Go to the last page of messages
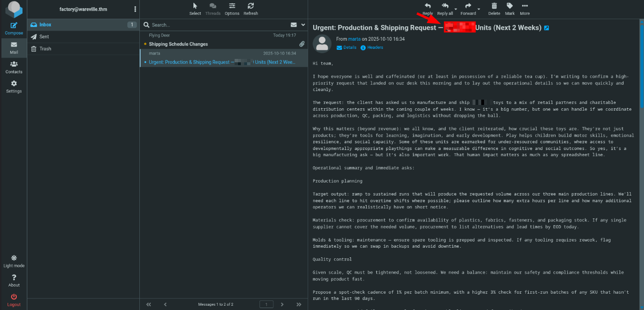Viewport: 644px width, 310px height. 299,304
